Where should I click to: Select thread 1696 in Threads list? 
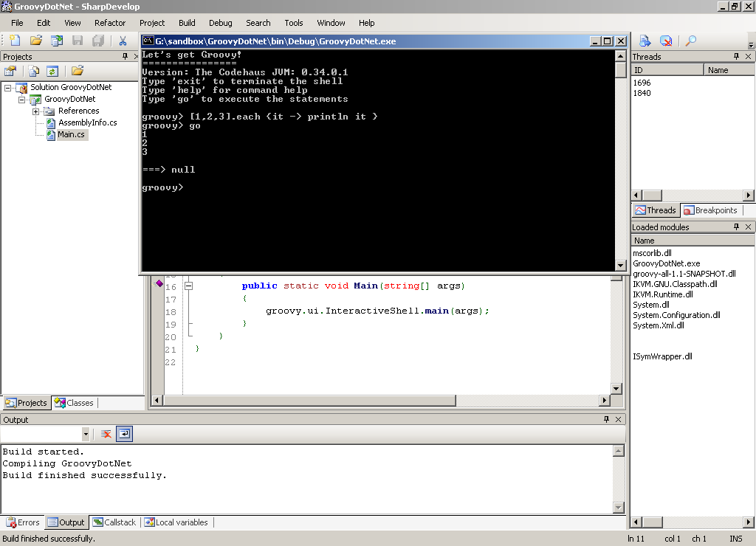coord(642,83)
